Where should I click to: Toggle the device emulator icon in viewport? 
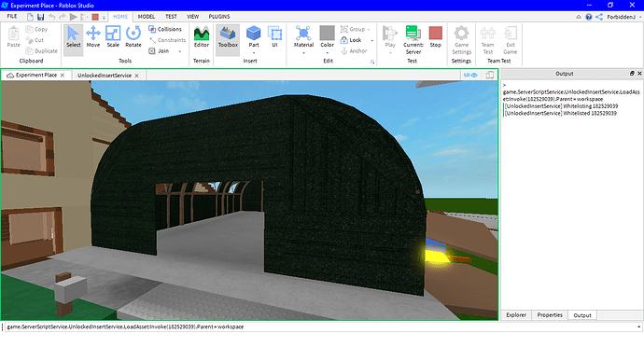click(x=490, y=76)
